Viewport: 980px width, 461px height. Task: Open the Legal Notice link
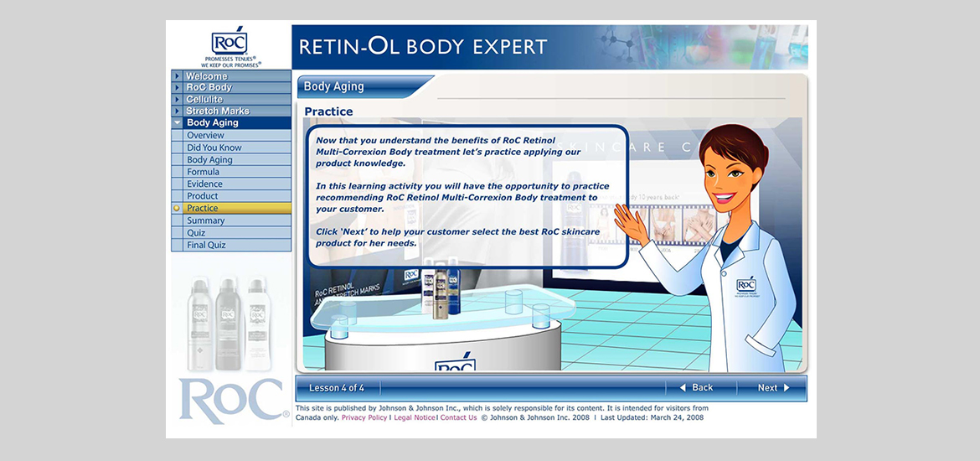tap(414, 417)
